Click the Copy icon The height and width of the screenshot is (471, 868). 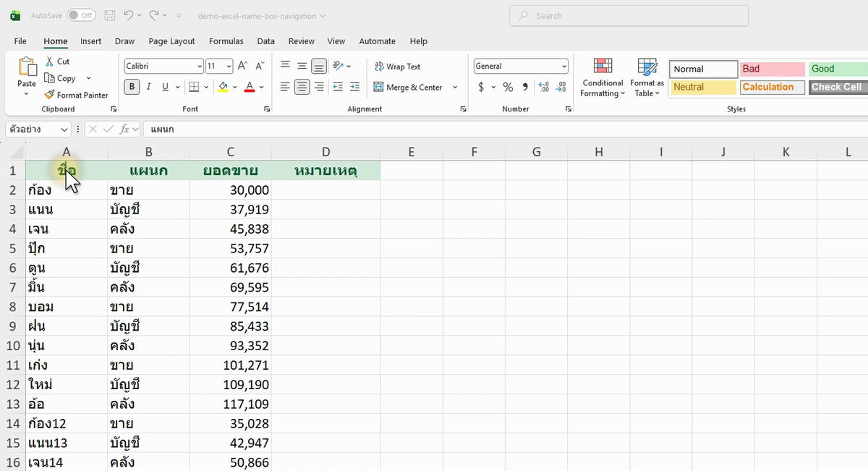[x=50, y=78]
